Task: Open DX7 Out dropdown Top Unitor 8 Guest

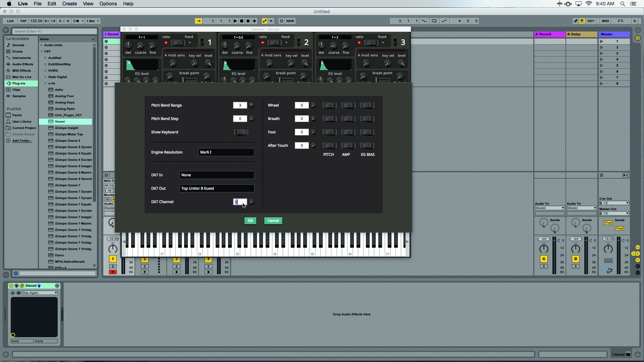Action: click(x=217, y=188)
